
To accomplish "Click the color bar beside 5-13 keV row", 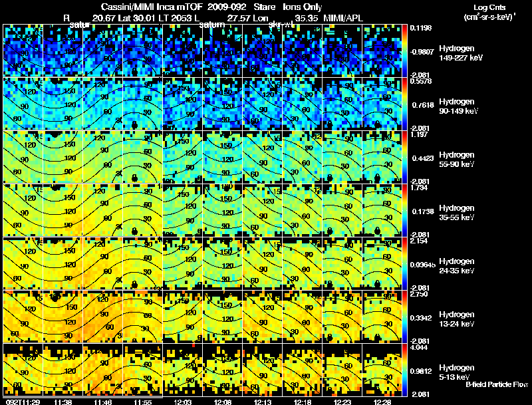I will (x=404, y=370).
